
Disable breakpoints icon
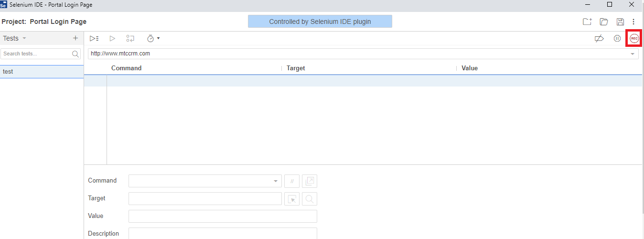pos(599,38)
